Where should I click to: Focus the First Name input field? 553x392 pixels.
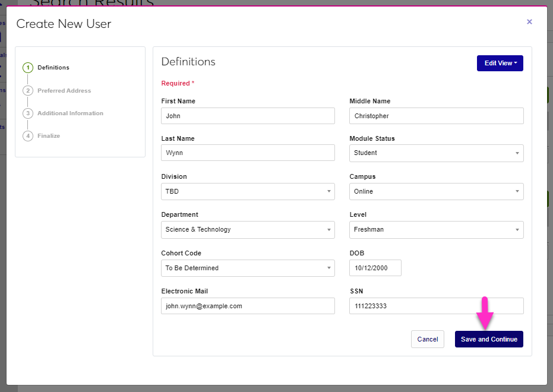(x=248, y=116)
